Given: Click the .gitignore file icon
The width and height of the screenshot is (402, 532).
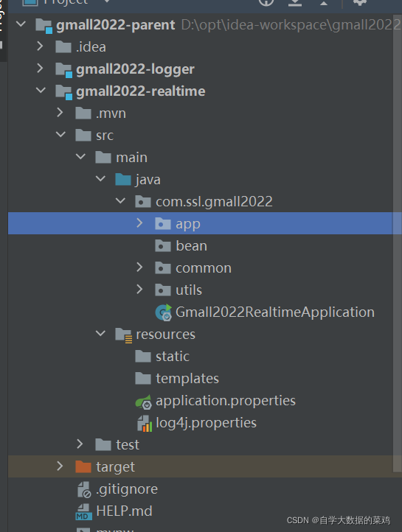Looking at the screenshot, I should pos(84,489).
